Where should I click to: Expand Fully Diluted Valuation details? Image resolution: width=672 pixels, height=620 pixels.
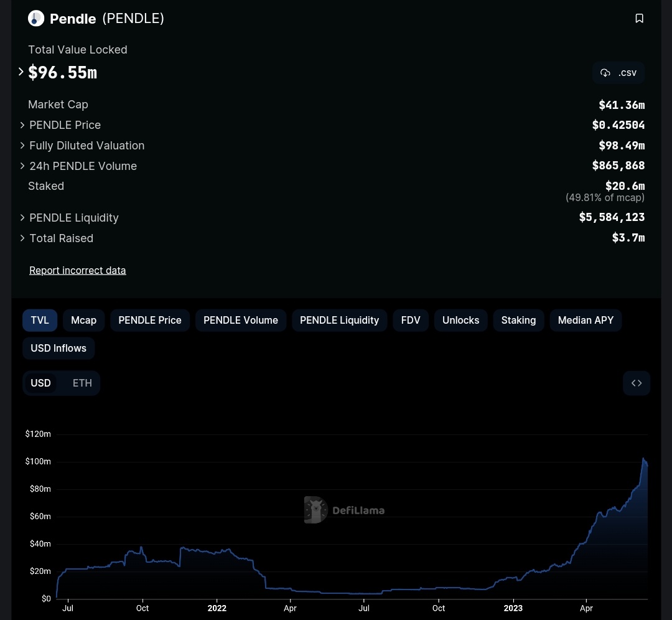pos(22,146)
